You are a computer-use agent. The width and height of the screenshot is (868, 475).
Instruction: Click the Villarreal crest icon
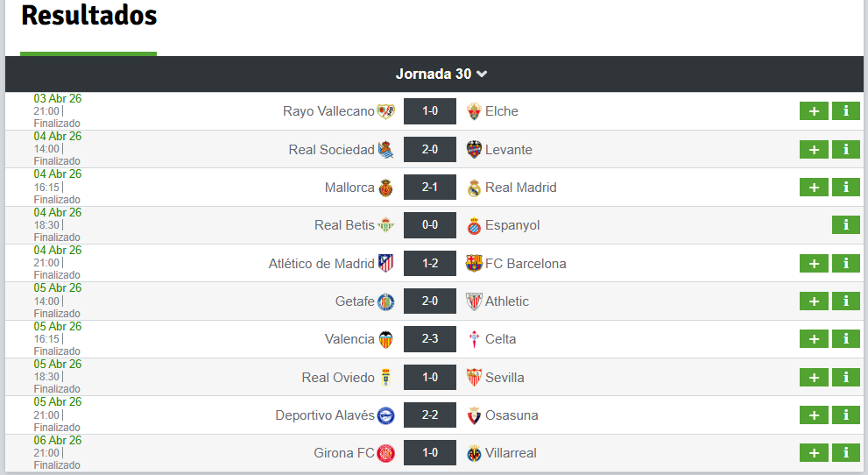click(474, 453)
